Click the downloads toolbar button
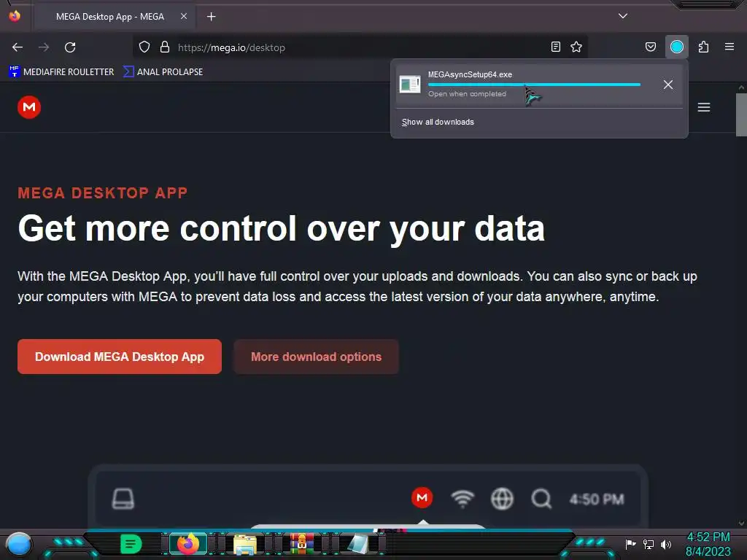This screenshot has width=747, height=560. pos(677,47)
